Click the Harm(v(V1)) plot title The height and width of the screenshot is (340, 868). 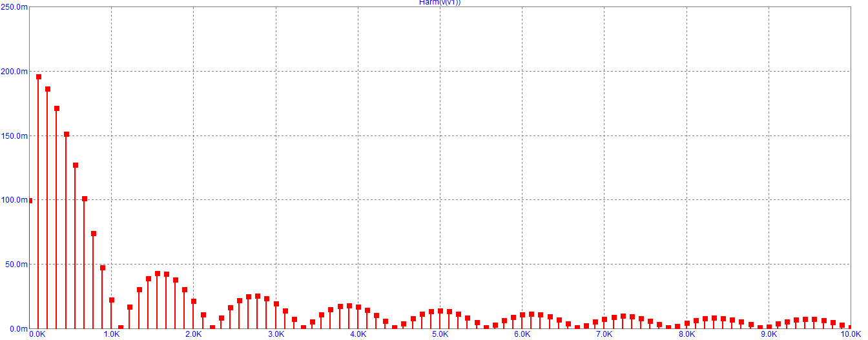click(440, 3)
